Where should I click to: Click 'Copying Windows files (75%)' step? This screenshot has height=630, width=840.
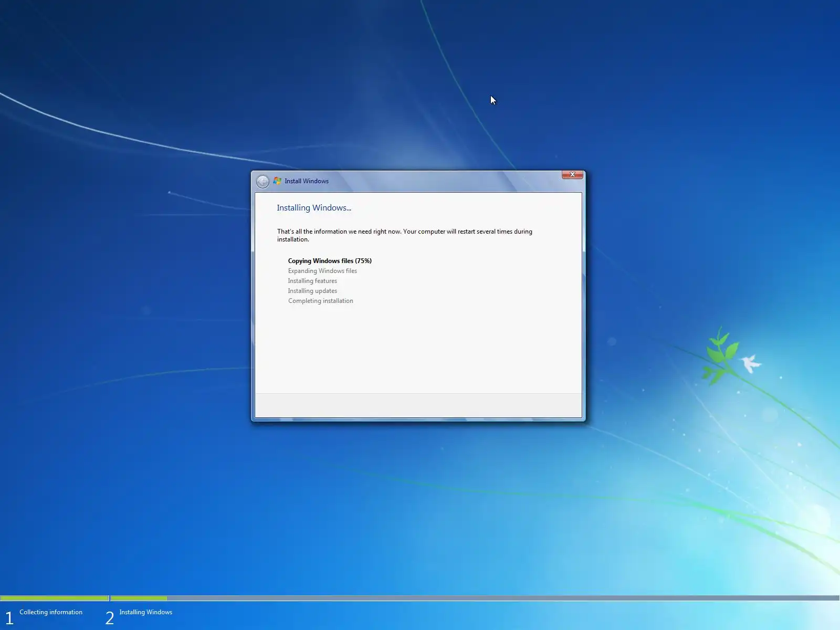(330, 261)
